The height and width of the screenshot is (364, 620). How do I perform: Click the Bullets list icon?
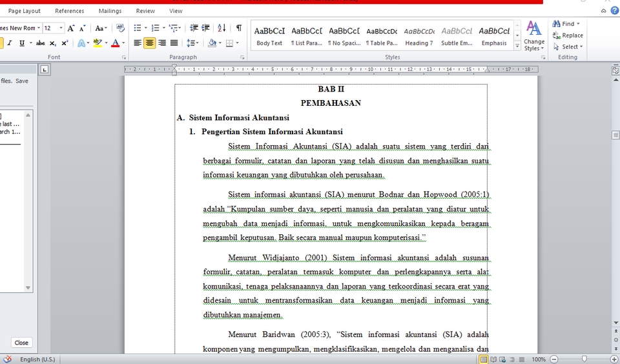tap(137, 28)
